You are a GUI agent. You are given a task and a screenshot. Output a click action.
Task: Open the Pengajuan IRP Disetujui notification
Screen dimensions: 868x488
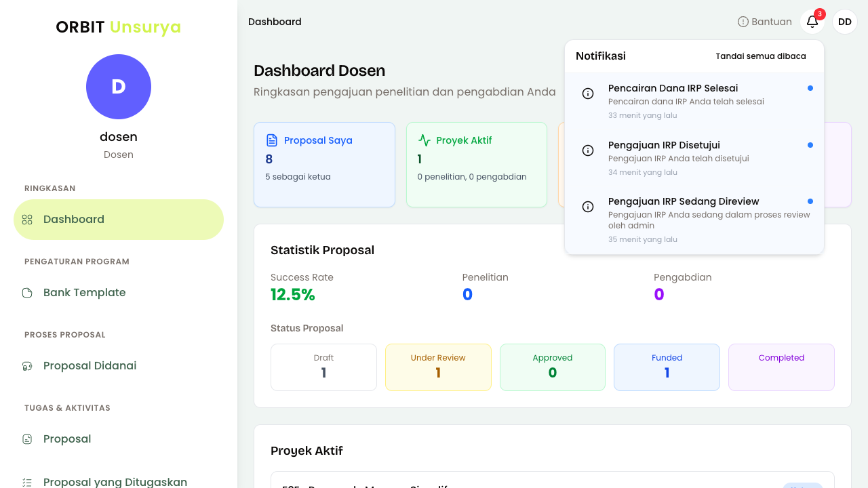click(x=694, y=158)
